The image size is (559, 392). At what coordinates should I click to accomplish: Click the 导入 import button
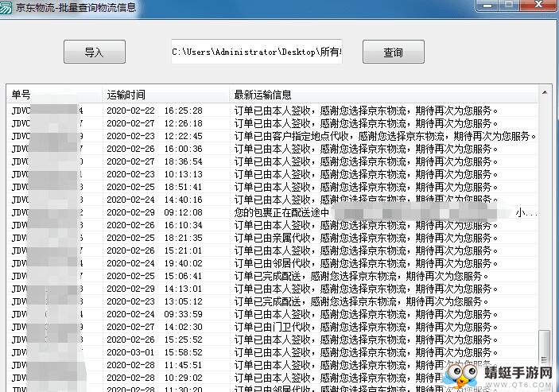click(x=95, y=52)
